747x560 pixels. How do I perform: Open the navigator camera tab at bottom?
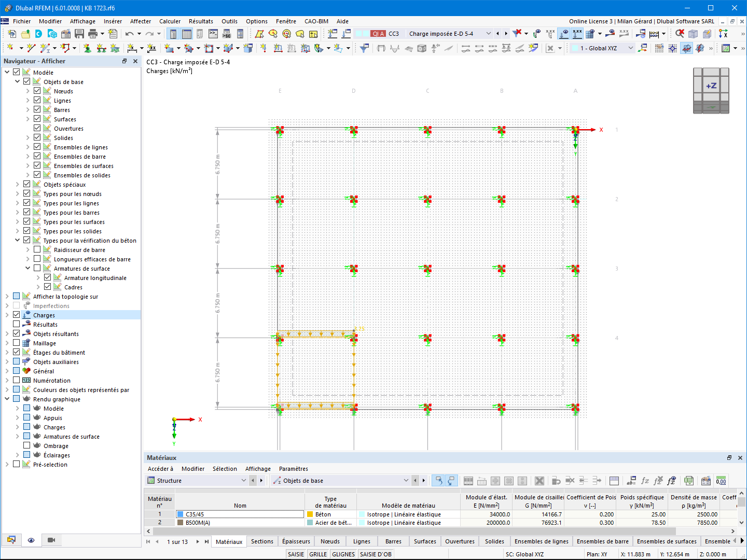pos(51,540)
